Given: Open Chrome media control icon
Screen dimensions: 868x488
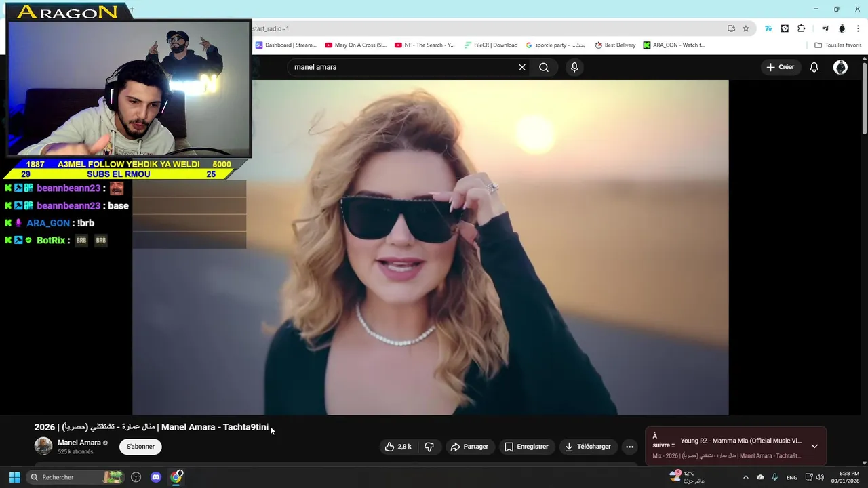Looking at the screenshot, I should coord(825,28).
